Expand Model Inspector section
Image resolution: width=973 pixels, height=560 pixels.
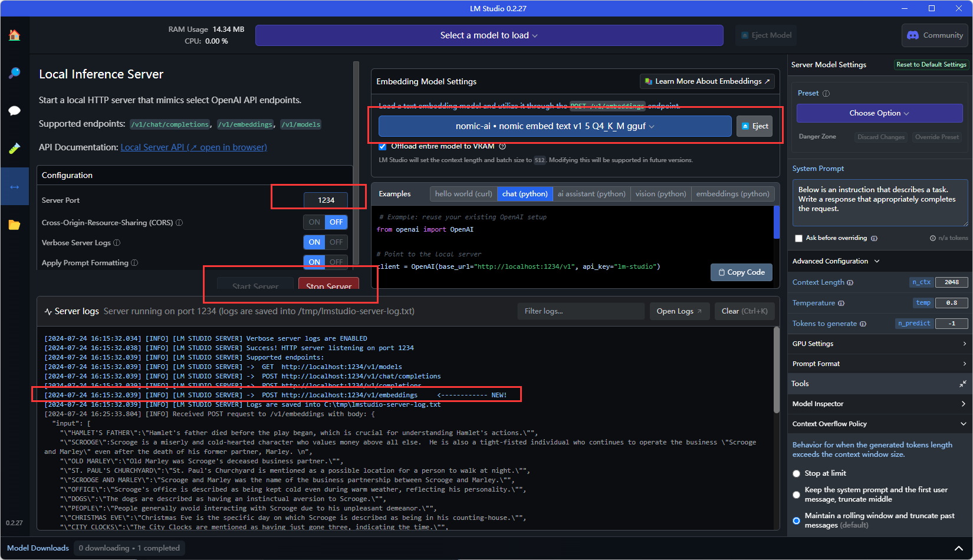point(879,404)
